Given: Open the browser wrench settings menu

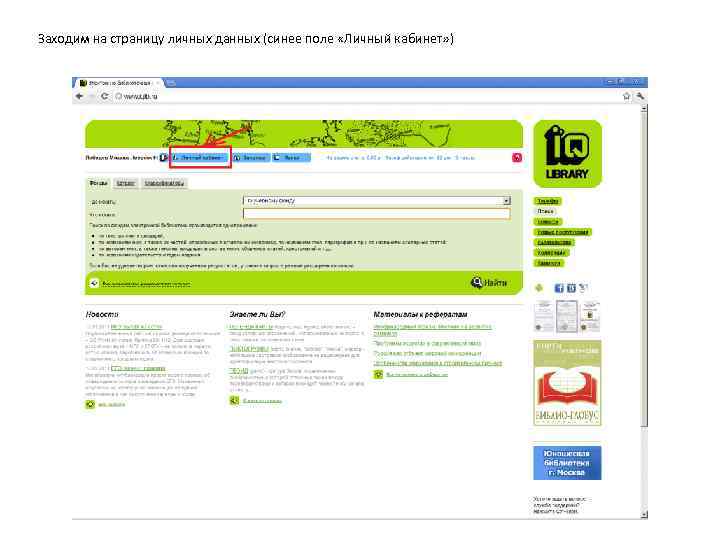Looking at the screenshot, I should click(640, 96).
